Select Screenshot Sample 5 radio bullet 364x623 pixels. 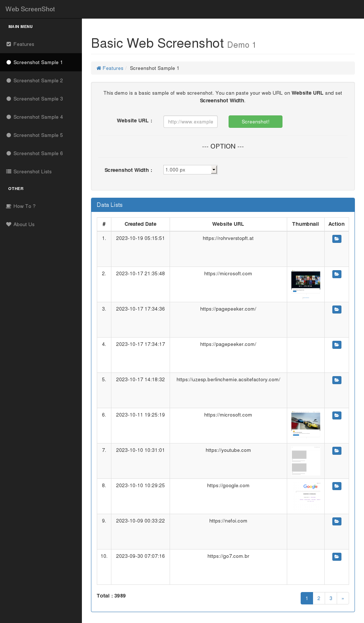click(9, 135)
